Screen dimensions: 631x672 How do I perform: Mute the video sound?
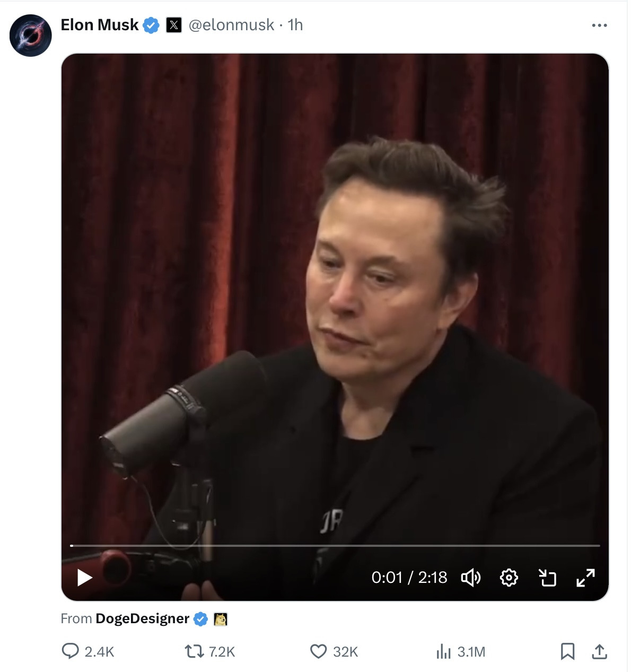470,577
